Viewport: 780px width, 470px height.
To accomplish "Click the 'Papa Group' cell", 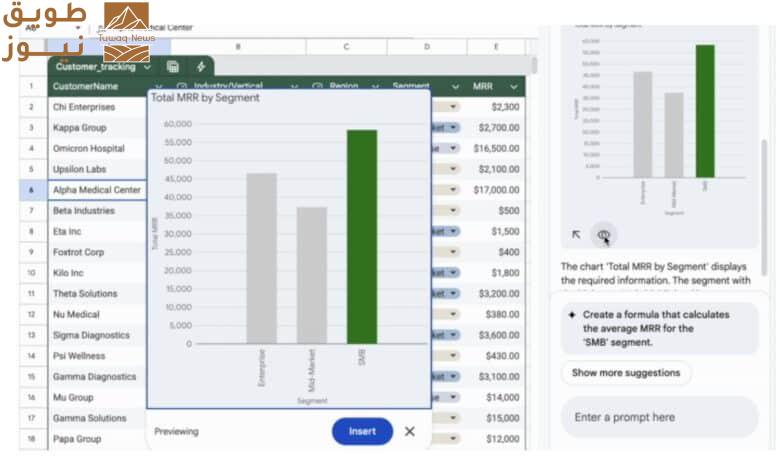I will coord(98,439).
